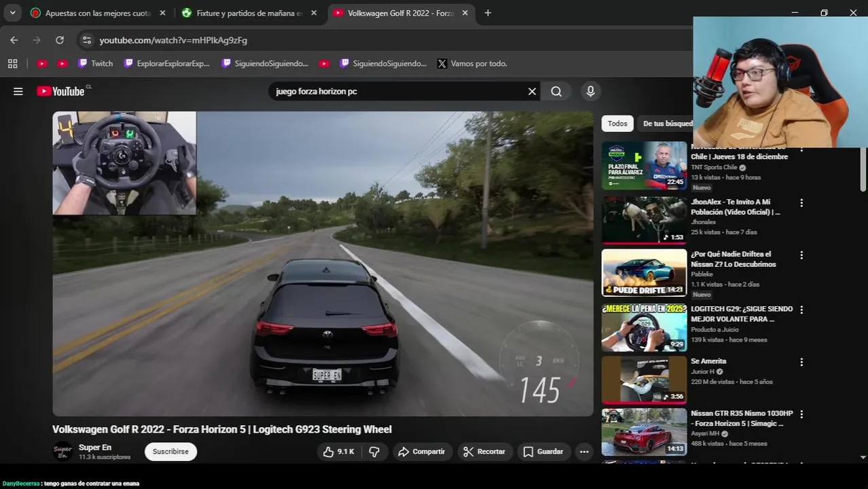Click the 'Pableke' channel name
The image size is (868, 489).
coord(702,274)
